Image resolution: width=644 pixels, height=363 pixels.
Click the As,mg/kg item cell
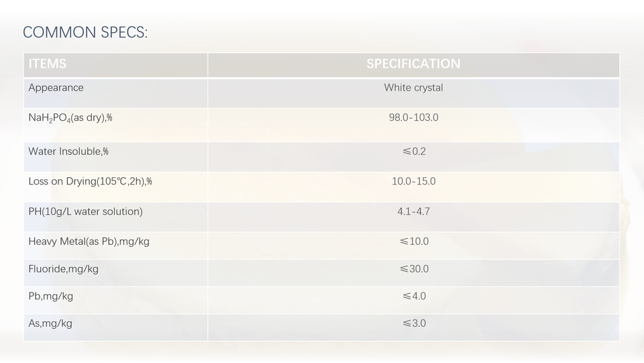click(50, 323)
